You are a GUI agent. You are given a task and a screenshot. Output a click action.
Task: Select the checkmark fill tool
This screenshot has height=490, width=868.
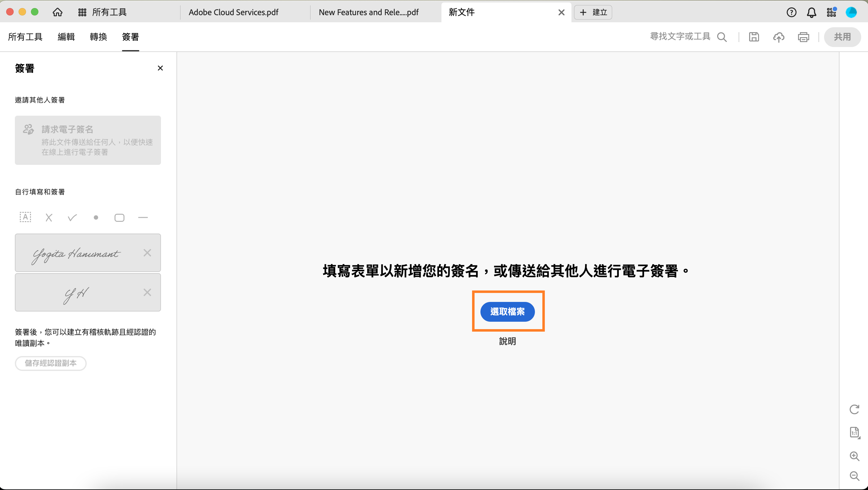click(x=72, y=217)
